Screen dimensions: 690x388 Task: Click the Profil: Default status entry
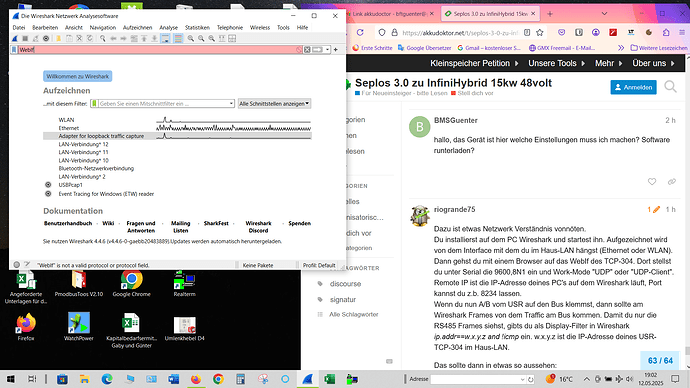319,265
